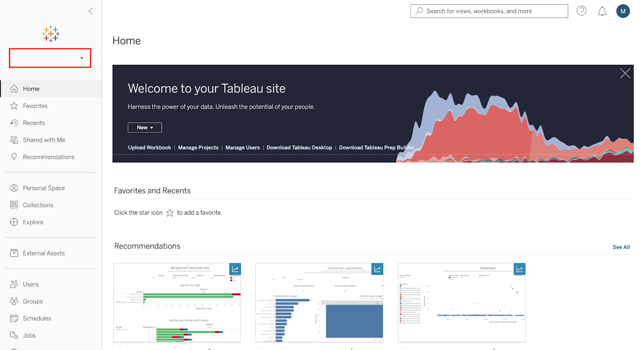Screen dimensions: 644x350
Task: Open General View Load Statistics thumbnail
Action: (320, 303)
